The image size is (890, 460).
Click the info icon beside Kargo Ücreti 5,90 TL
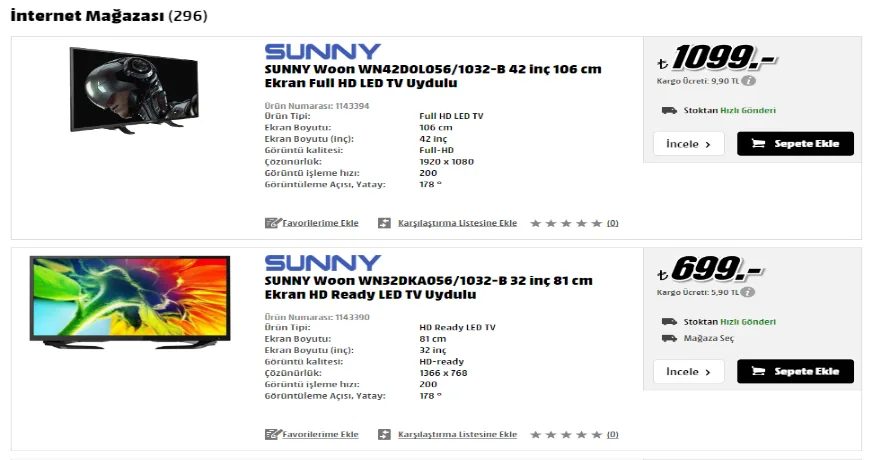[x=748, y=292]
